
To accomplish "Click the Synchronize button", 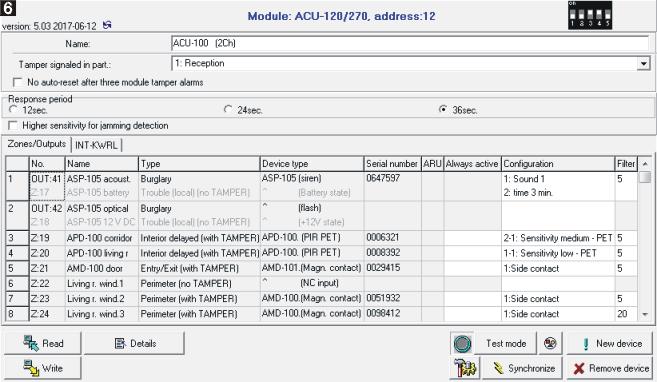I will point(523,368).
